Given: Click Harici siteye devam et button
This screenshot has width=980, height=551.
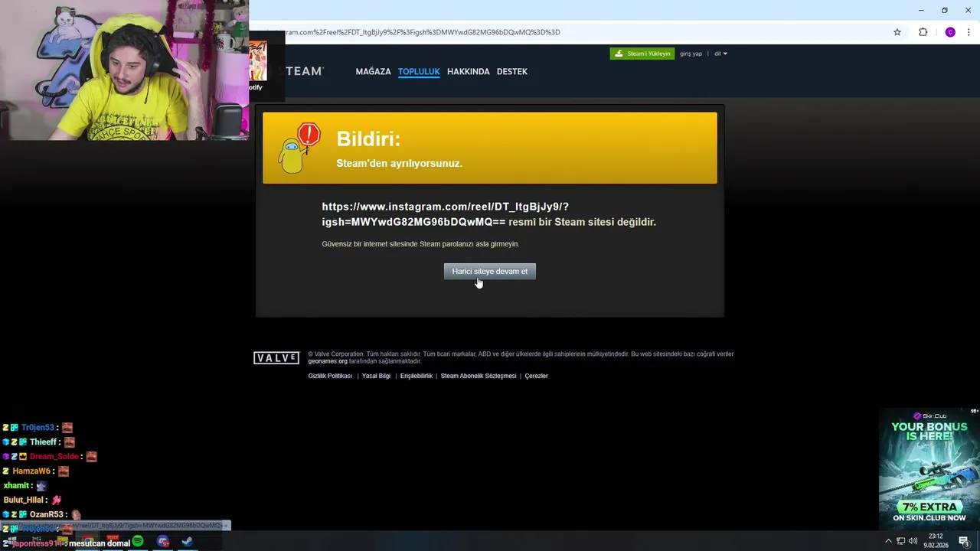Looking at the screenshot, I should 490,271.
